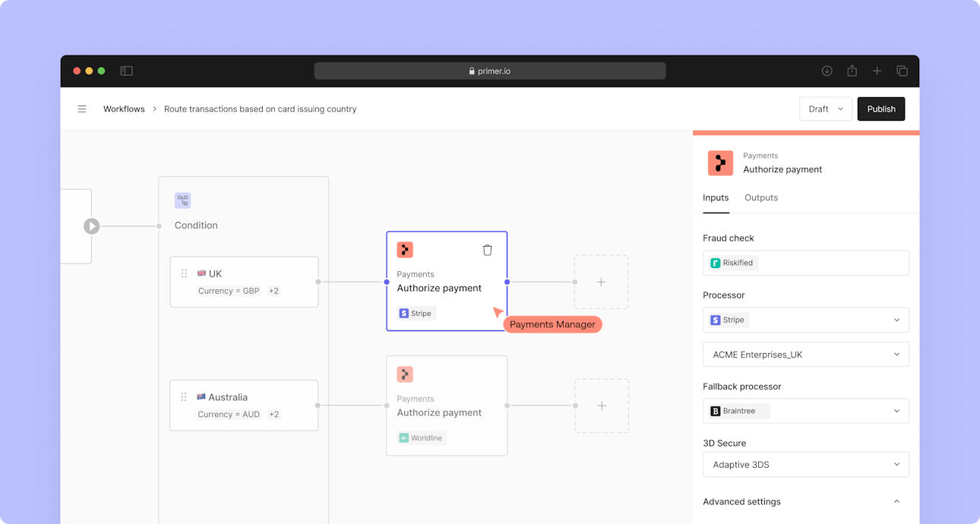This screenshot has height=524, width=980.
Task: Open a new browser tab
Action: point(877,71)
